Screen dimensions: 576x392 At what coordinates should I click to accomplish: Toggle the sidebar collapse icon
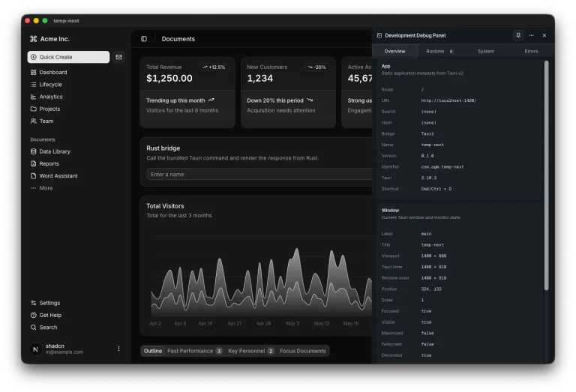tap(144, 39)
